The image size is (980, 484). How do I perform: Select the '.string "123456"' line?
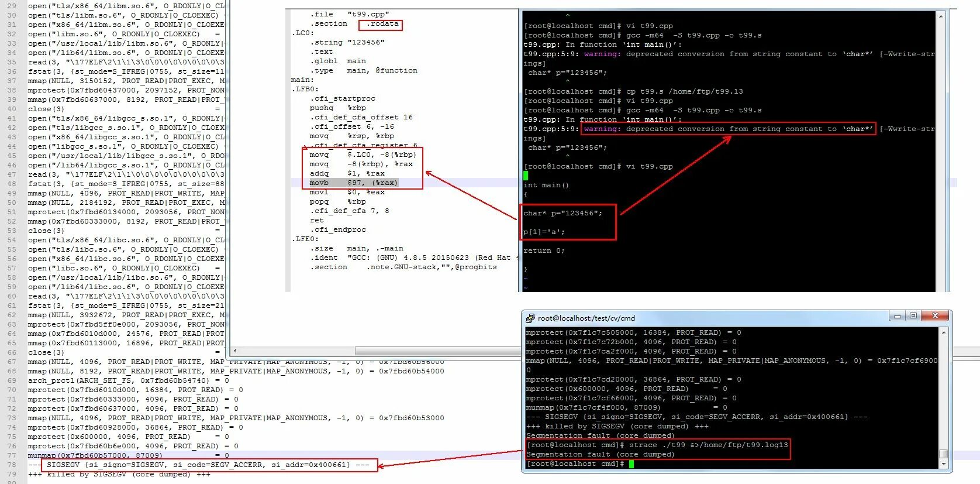(347, 42)
